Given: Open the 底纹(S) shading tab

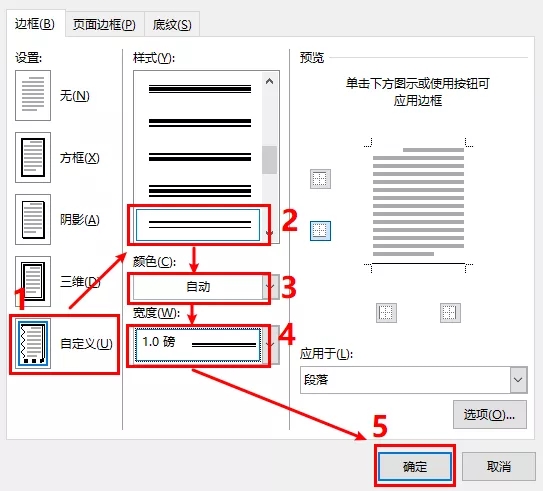Looking at the screenshot, I should [x=172, y=25].
